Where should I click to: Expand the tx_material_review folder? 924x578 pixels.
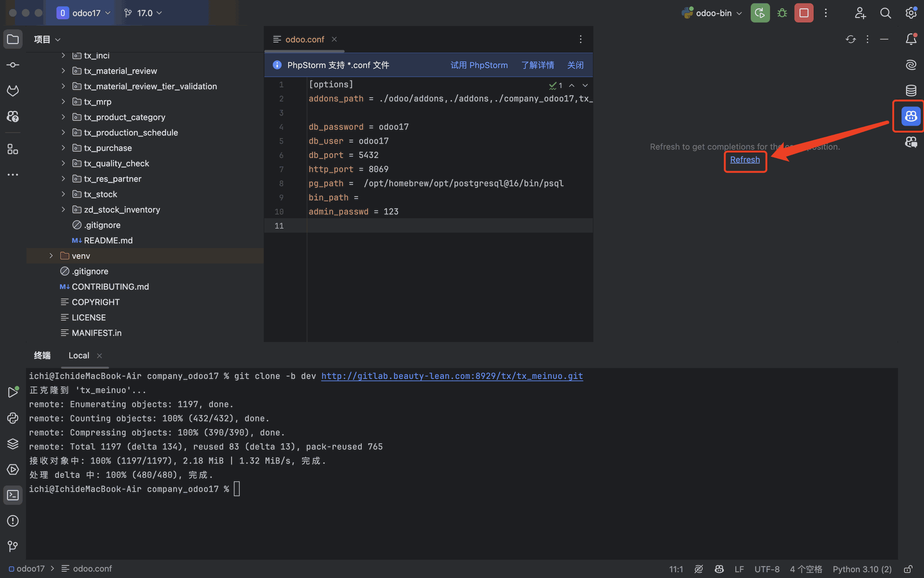pyautogui.click(x=63, y=71)
